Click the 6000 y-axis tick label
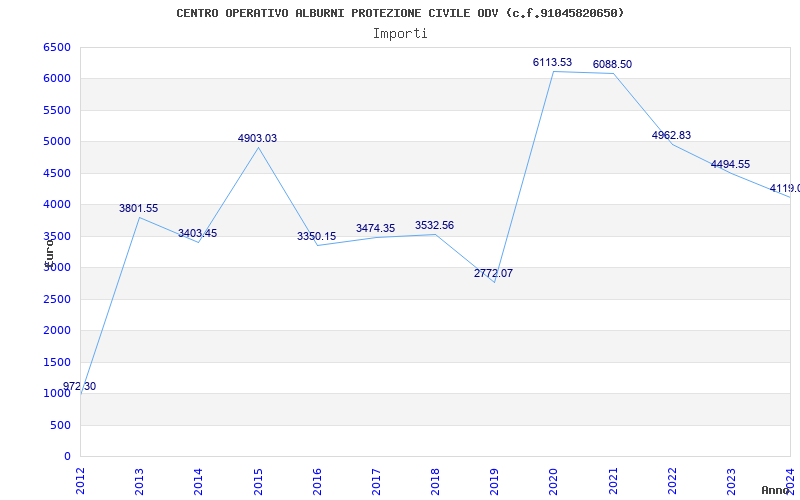The width and height of the screenshot is (800, 500). click(57, 79)
